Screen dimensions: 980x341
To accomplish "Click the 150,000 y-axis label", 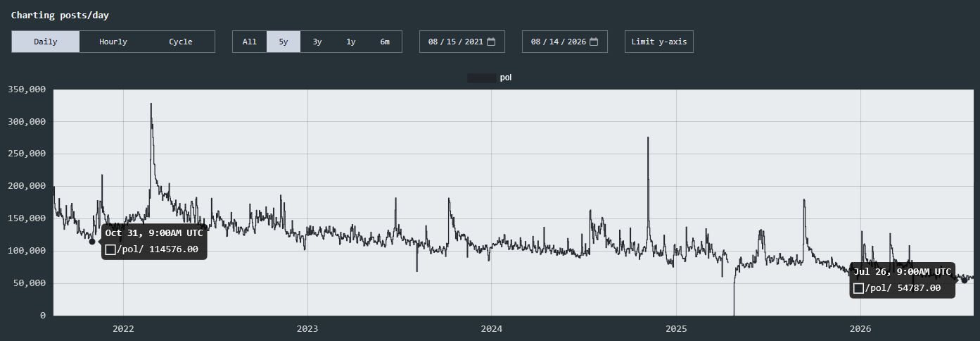I will [26, 218].
